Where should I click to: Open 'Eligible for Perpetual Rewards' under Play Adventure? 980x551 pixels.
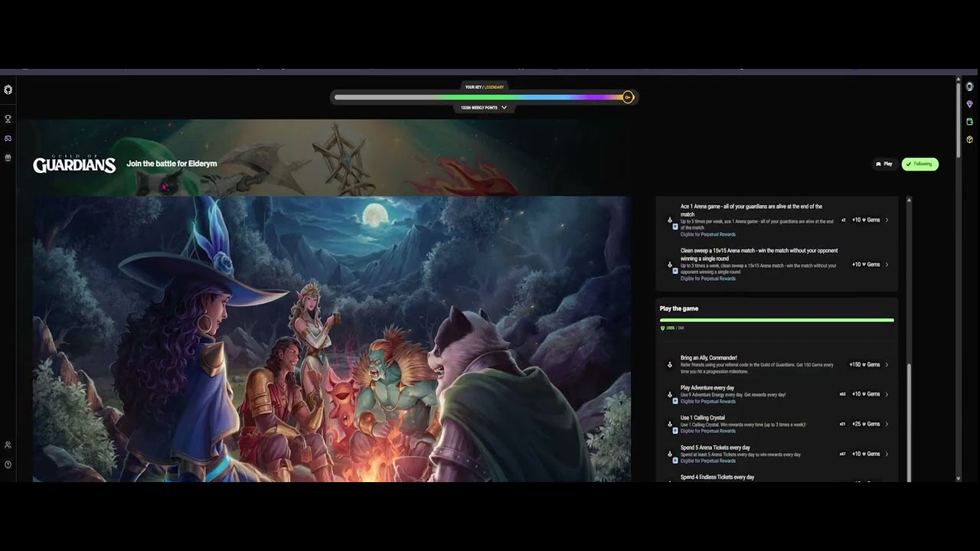pyautogui.click(x=707, y=401)
